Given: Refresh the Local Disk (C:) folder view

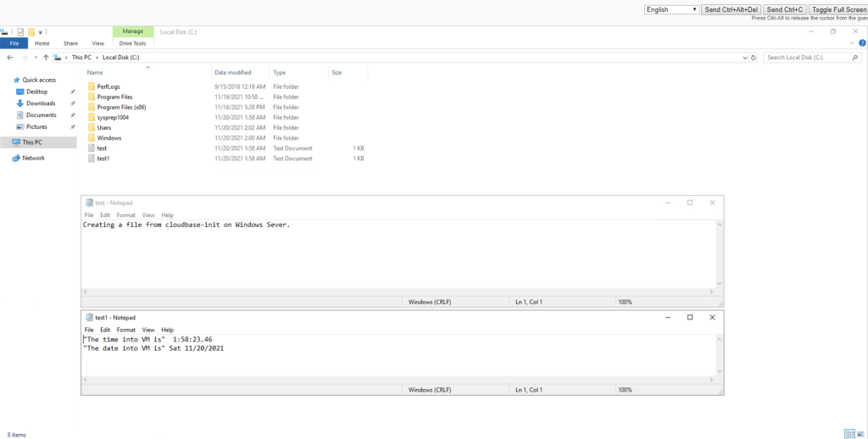Looking at the screenshot, I should (754, 58).
